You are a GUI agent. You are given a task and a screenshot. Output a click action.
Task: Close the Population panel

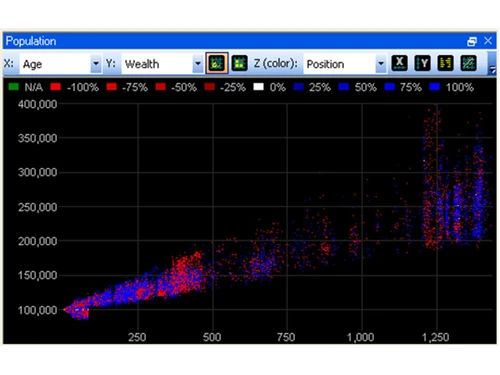click(488, 41)
